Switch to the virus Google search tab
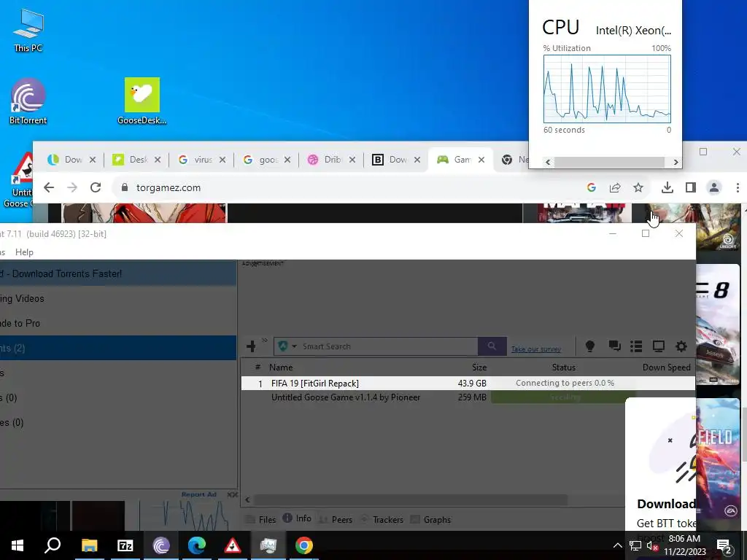The width and height of the screenshot is (747, 560). (x=200, y=160)
